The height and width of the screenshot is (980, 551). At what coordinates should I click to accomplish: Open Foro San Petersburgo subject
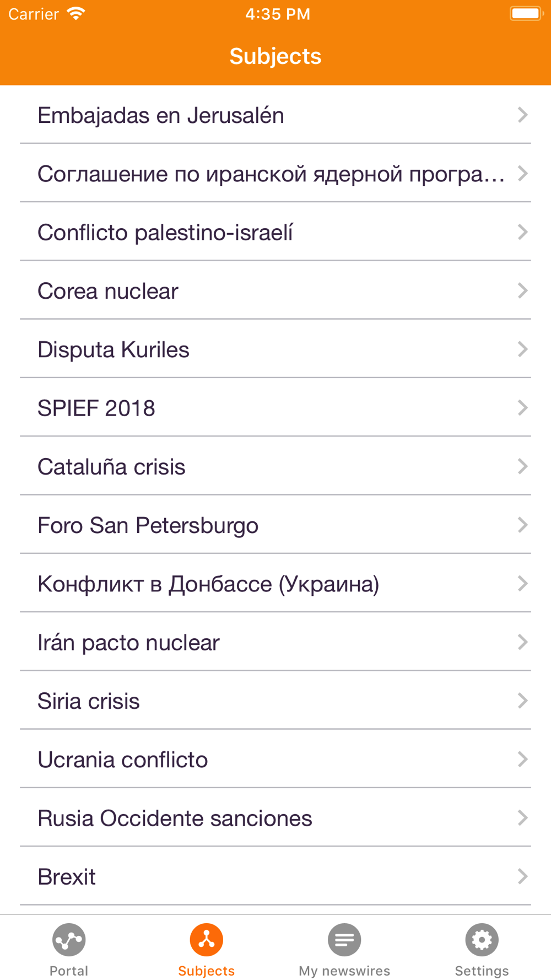point(148,525)
